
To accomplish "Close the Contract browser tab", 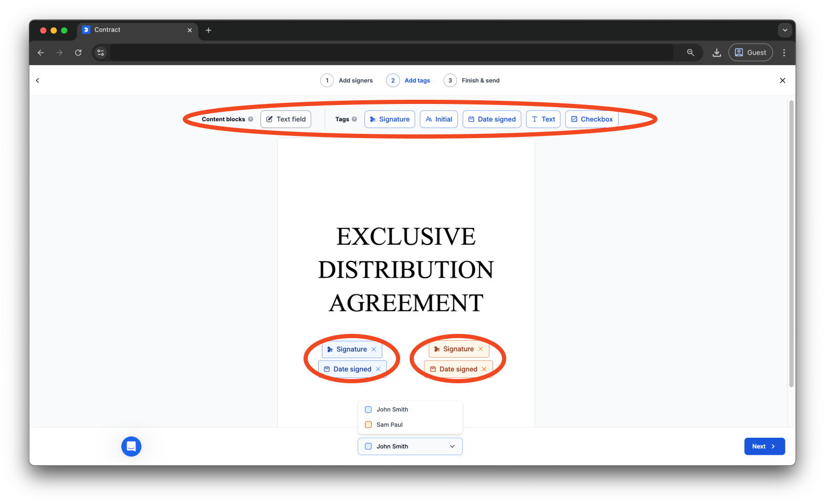I will [x=190, y=30].
